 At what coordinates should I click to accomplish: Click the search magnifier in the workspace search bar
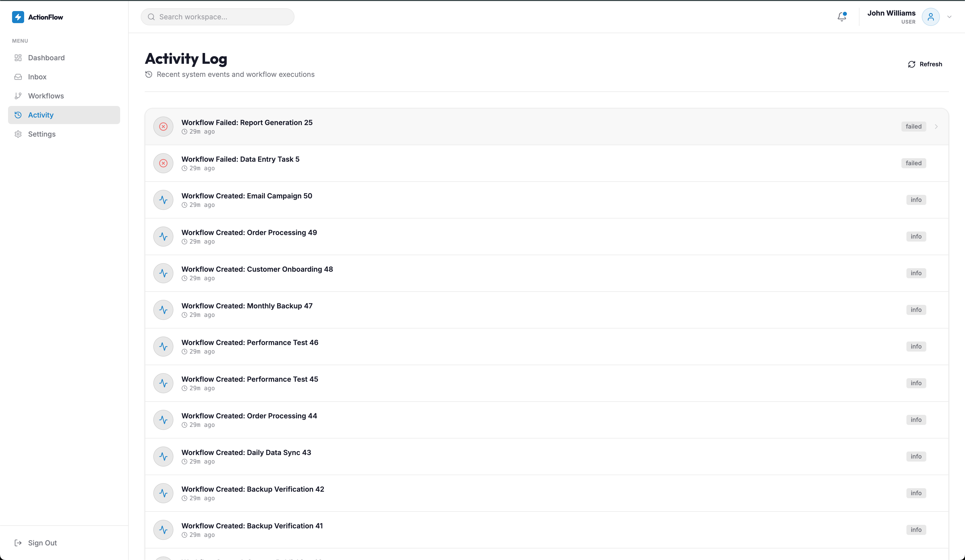click(151, 17)
